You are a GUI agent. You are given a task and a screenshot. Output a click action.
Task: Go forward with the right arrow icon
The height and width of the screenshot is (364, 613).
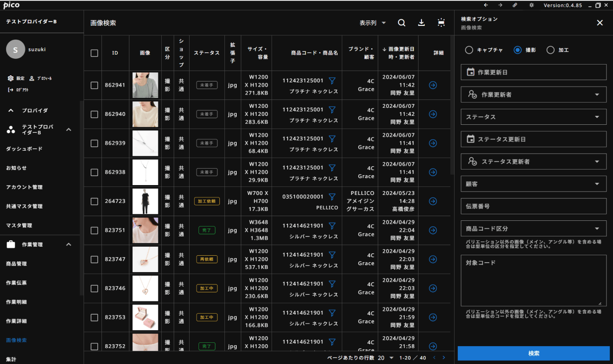pos(500,5)
